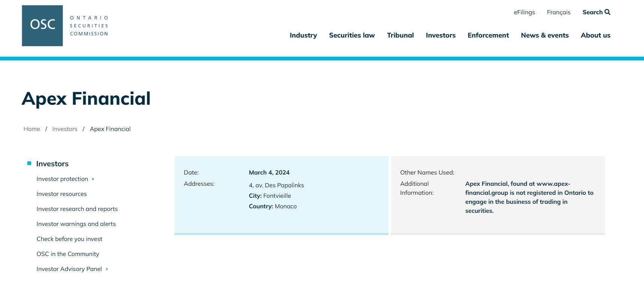Open Investor resources sidebar link
The image size is (644, 289).
pyautogui.click(x=62, y=194)
